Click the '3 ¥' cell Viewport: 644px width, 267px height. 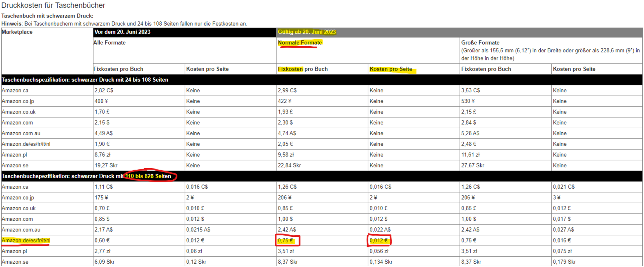pos(597,197)
